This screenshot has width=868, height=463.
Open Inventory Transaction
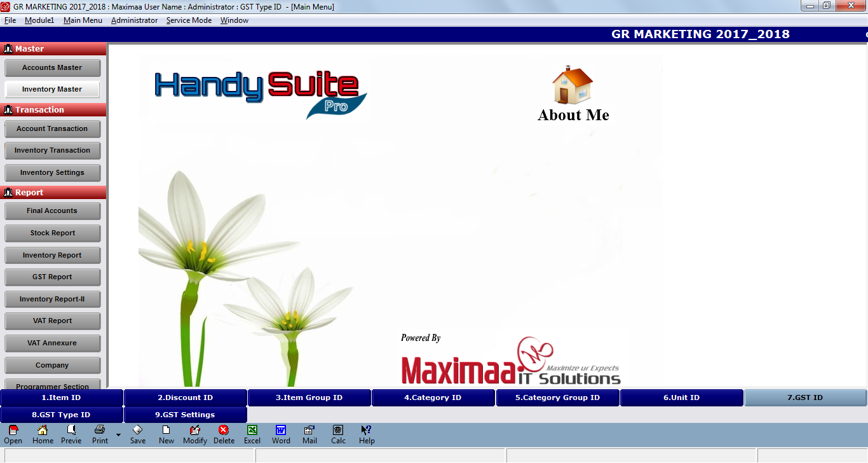[x=52, y=151]
